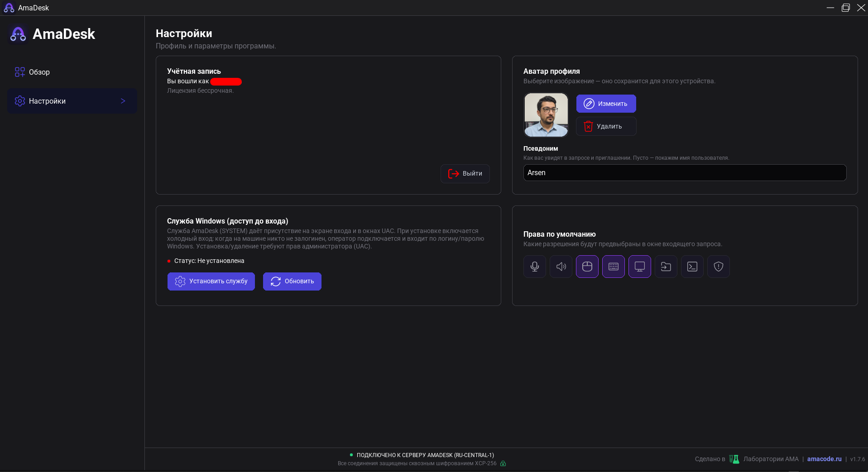Open the amacode.ru link
Viewport: 868px width, 472px height.
pos(824,459)
